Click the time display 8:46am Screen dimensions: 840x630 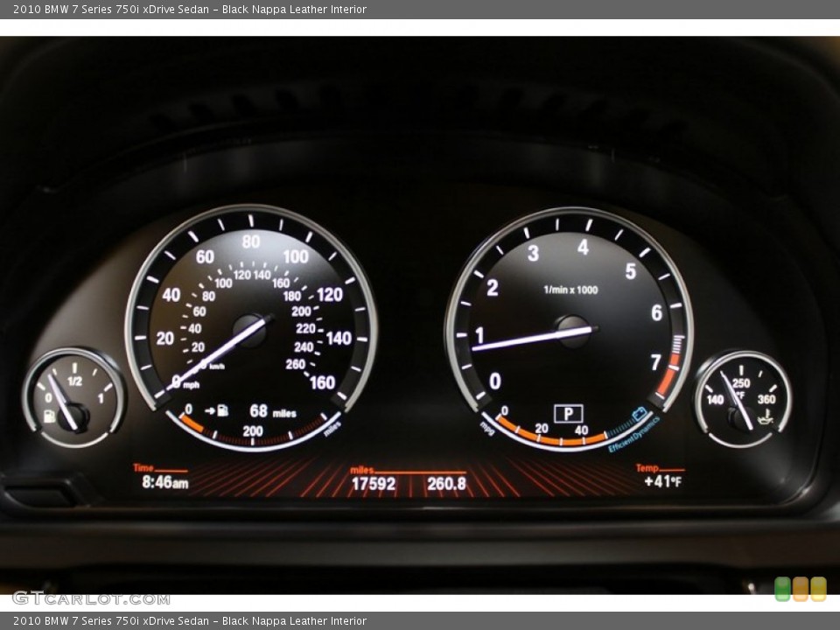[x=165, y=482]
